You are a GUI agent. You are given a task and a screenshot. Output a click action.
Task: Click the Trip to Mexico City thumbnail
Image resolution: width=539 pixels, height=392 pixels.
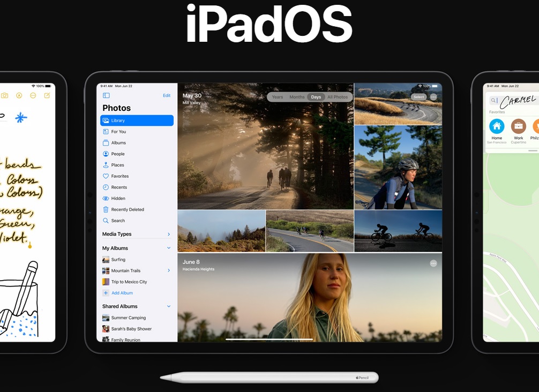106,282
